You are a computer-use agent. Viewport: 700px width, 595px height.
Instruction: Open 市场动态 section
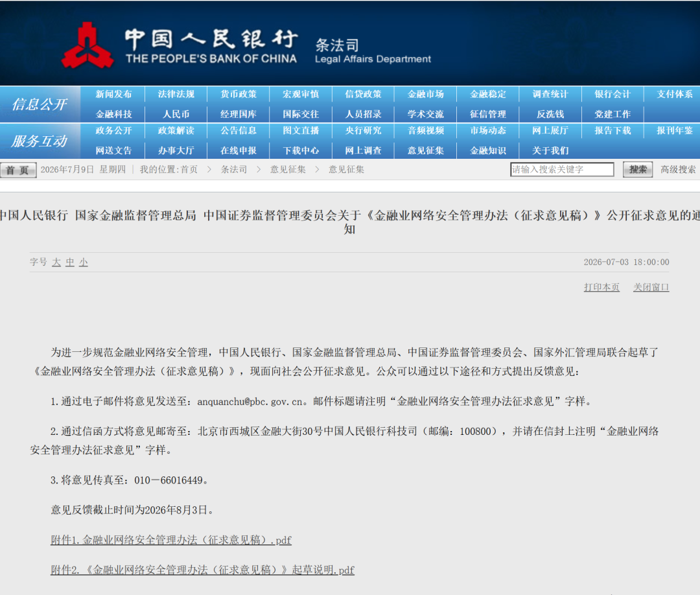488,131
